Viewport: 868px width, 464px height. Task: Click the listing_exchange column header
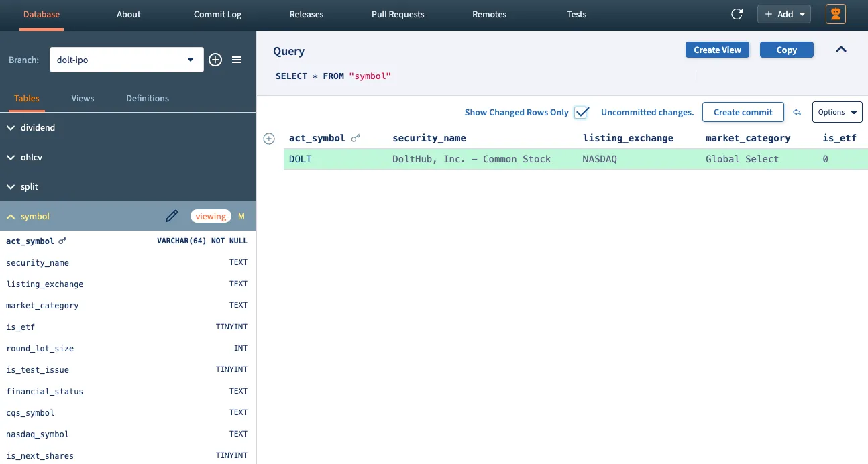(x=628, y=138)
